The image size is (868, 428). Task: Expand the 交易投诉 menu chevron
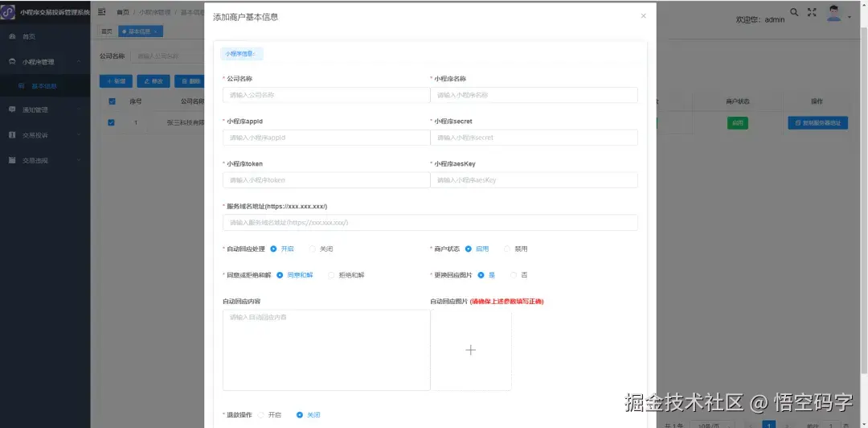pos(79,134)
